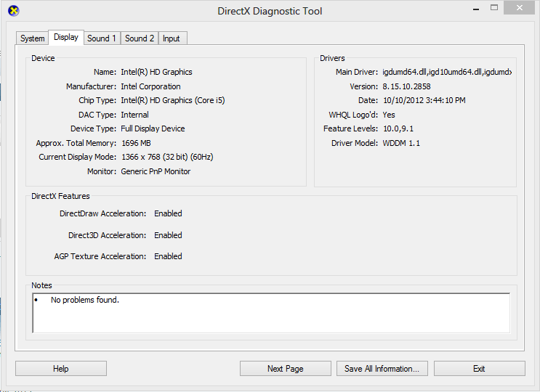Viewport: 540px width, 392px height.
Task: Click the Exit button
Action: pyautogui.click(x=480, y=369)
